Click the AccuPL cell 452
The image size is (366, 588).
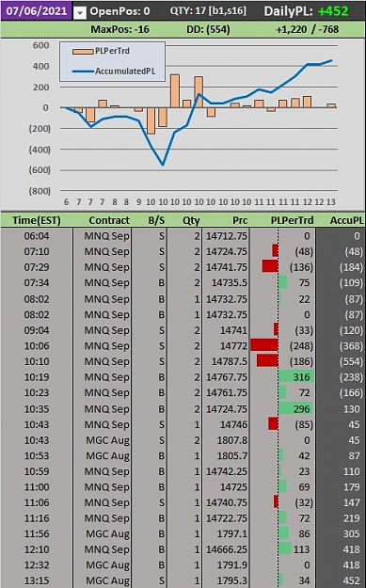click(351, 580)
